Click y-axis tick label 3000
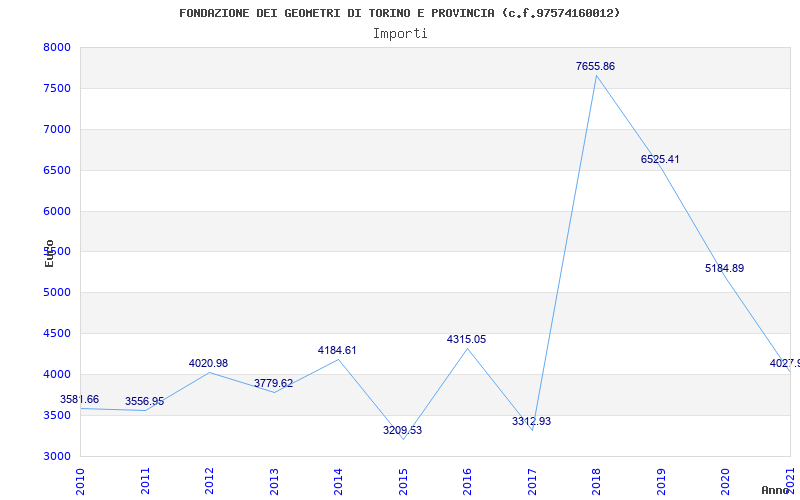Screen dimensions: 800x500 tap(57, 456)
